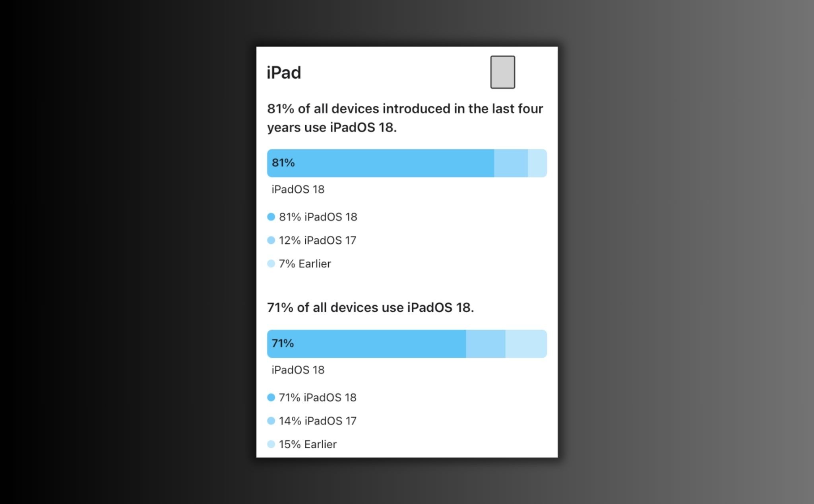814x504 pixels.
Task: Click the 7% Earlier legend dot
Action: 271,264
